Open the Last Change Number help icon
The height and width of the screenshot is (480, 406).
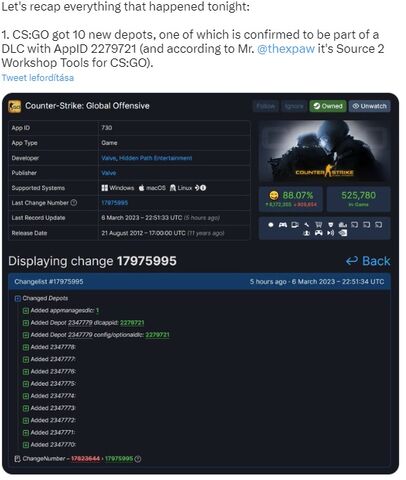(x=74, y=203)
